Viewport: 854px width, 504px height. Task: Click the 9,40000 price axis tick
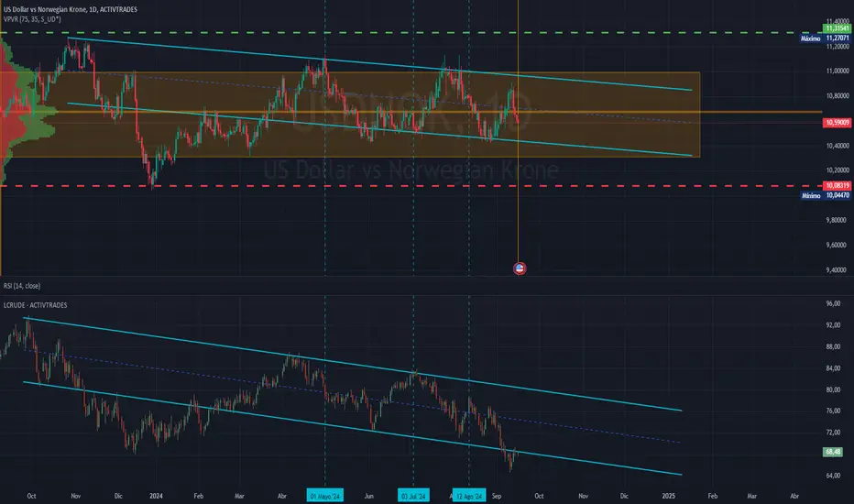pos(838,269)
